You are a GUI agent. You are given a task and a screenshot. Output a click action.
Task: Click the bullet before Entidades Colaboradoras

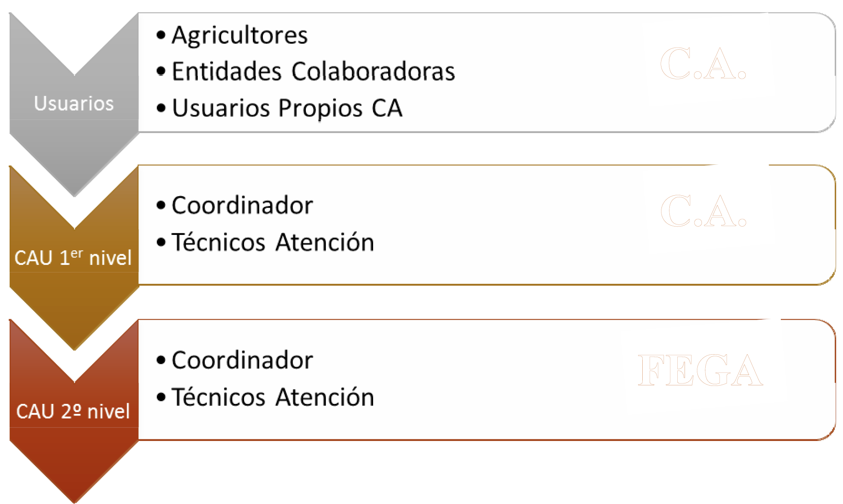[161, 71]
